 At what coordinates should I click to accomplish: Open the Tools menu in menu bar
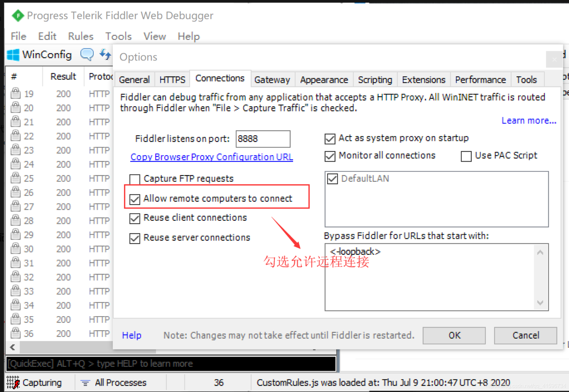pyautogui.click(x=118, y=36)
